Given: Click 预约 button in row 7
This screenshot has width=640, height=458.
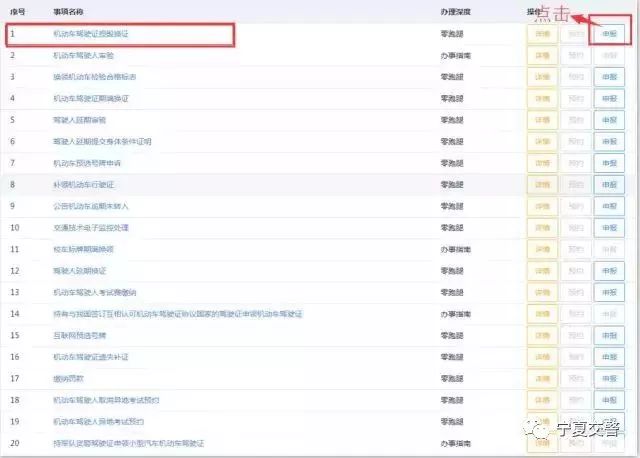Looking at the screenshot, I should 576,163.
